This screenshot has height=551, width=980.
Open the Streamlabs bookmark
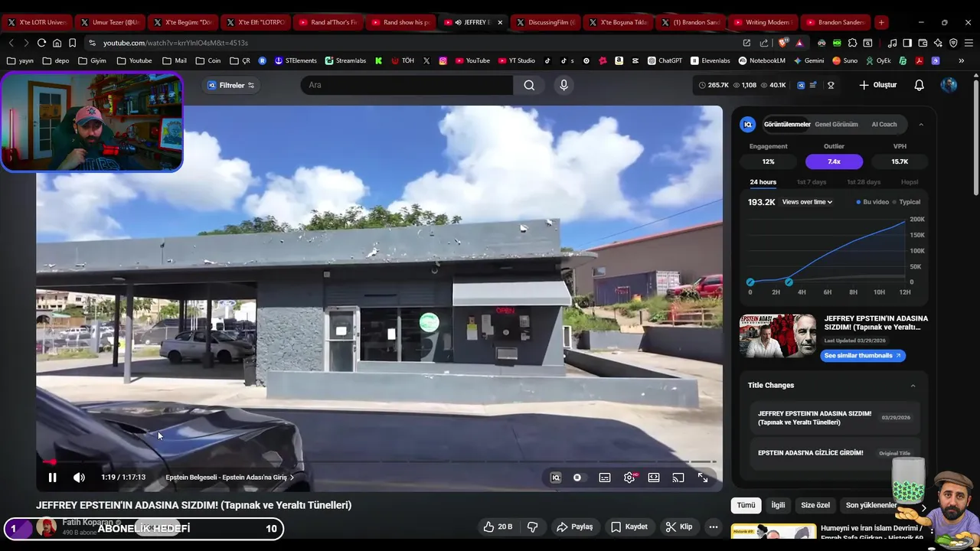pyautogui.click(x=345, y=60)
